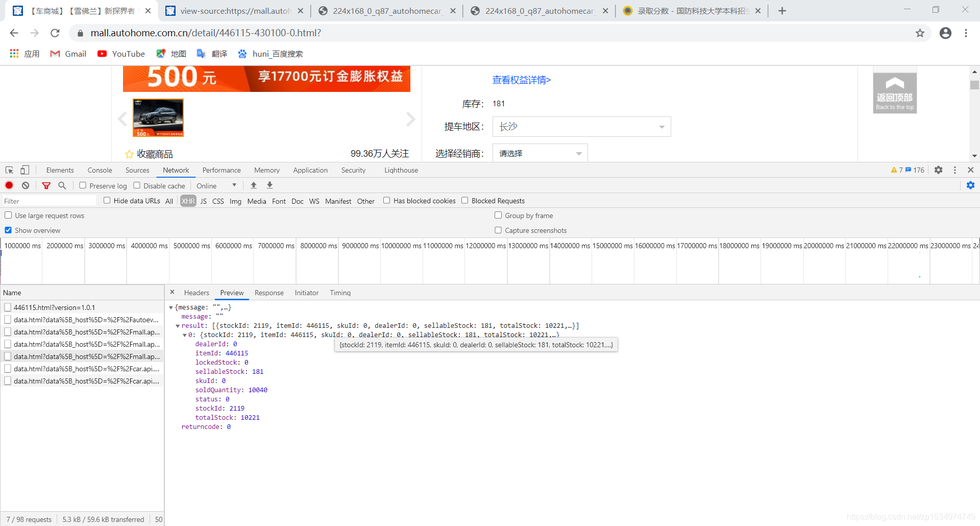This screenshot has height=526, width=980.
Task: Filter requests by Img type
Action: click(x=235, y=201)
